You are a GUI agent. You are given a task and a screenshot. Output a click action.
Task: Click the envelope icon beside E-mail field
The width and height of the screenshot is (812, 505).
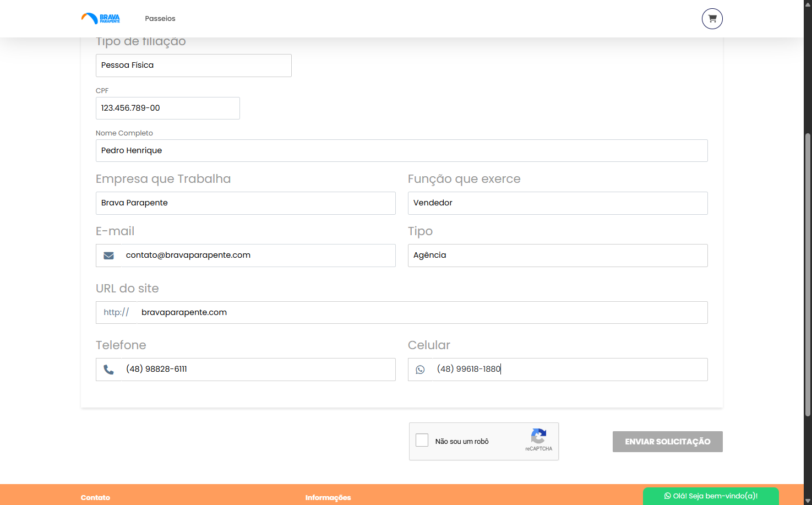[x=109, y=256]
